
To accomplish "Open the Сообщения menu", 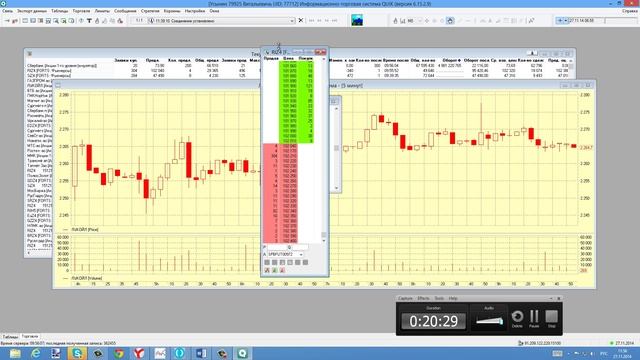I will tap(125, 11).
